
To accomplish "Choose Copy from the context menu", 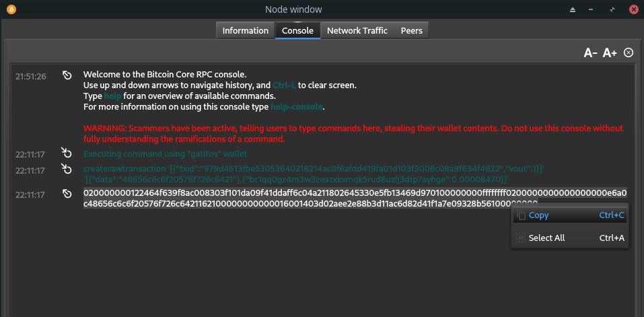I will pyautogui.click(x=570, y=215).
